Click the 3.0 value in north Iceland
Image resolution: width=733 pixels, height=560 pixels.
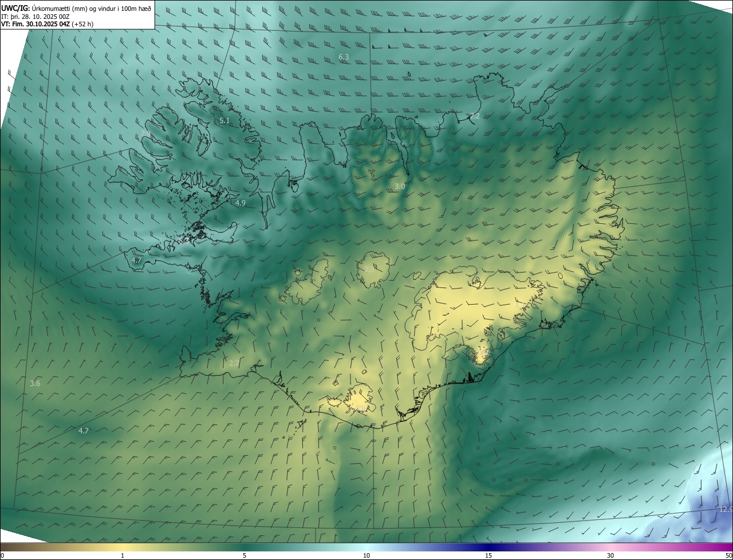[x=400, y=187]
